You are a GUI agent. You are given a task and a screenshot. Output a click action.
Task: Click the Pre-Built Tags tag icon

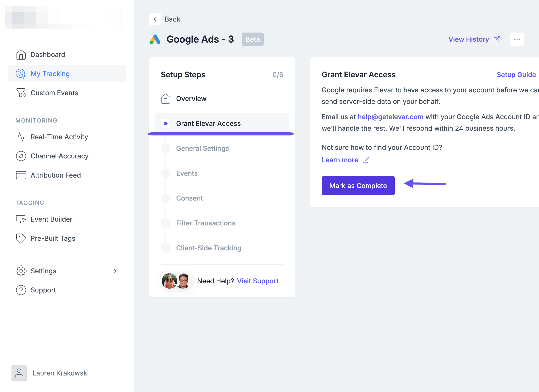[x=21, y=238]
